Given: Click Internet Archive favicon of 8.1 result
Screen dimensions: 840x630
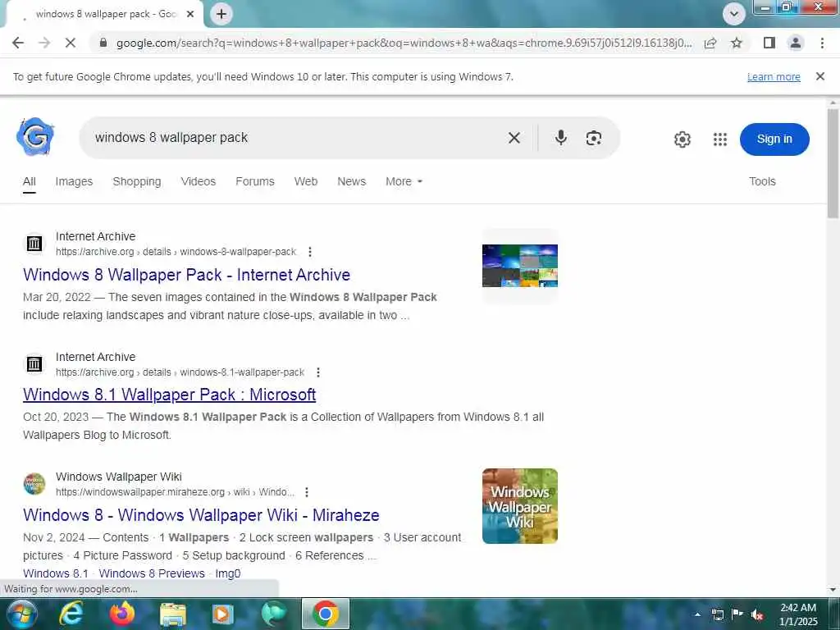Looking at the screenshot, I should point(34,364).
